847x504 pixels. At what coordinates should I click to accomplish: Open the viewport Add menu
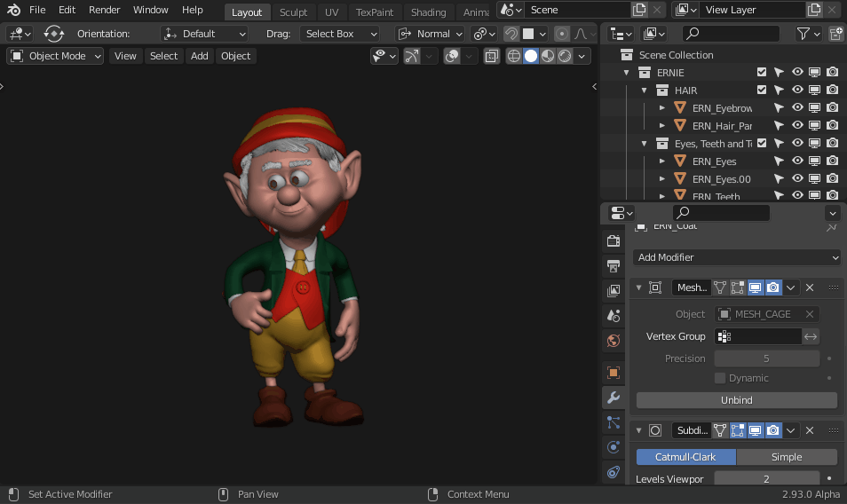click(x=200, y=56)
